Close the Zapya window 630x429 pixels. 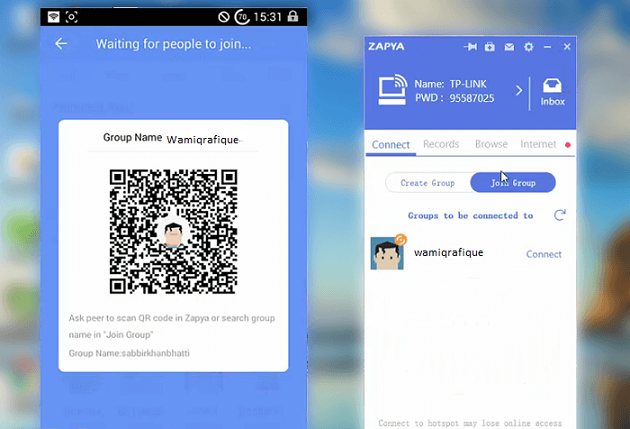567,47
